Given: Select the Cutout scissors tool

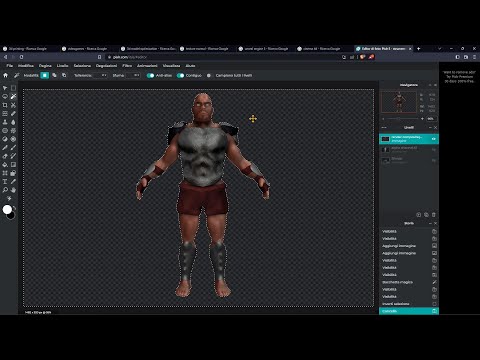Looking at the screenshot, I should tap(13, 105).
